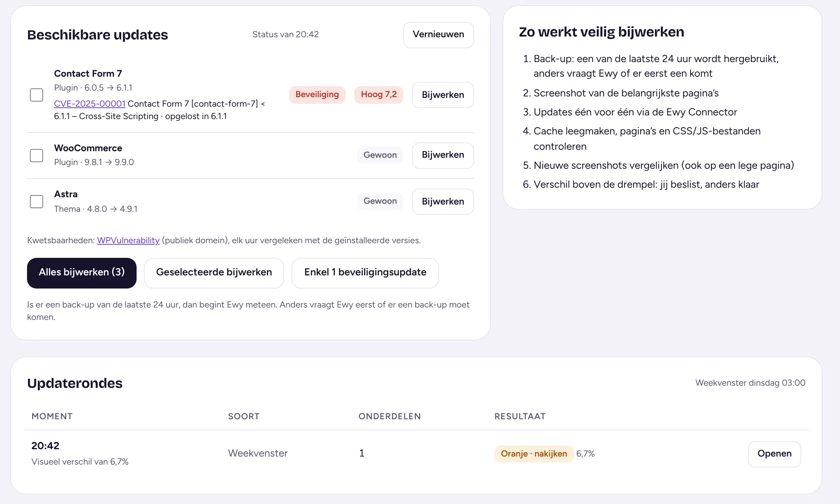Click the Updaterondes heading
This screenshot has width=840, height=504.
pos(75,383)
